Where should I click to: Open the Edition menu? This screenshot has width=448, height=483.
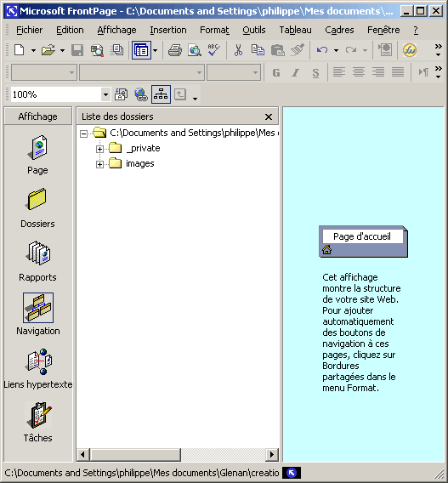(70, 30)
